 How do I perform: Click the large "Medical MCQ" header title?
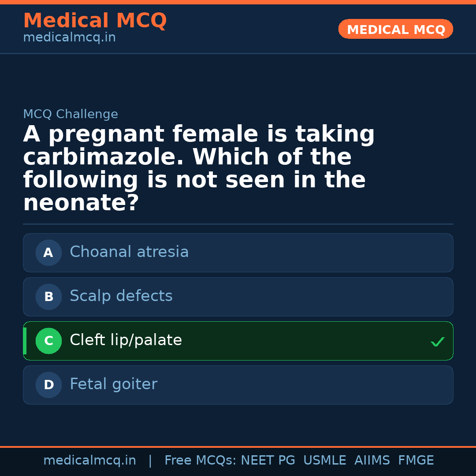[95, 21]
